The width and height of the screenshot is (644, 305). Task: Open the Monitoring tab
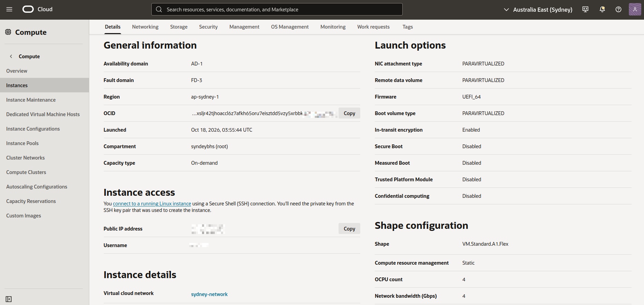[x=333, y=27]
